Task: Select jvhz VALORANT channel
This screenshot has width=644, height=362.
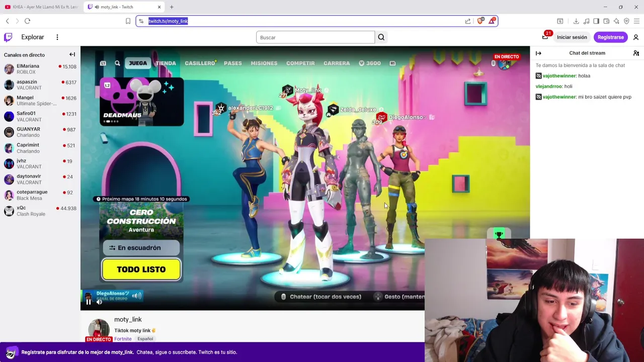Action: 40,163
